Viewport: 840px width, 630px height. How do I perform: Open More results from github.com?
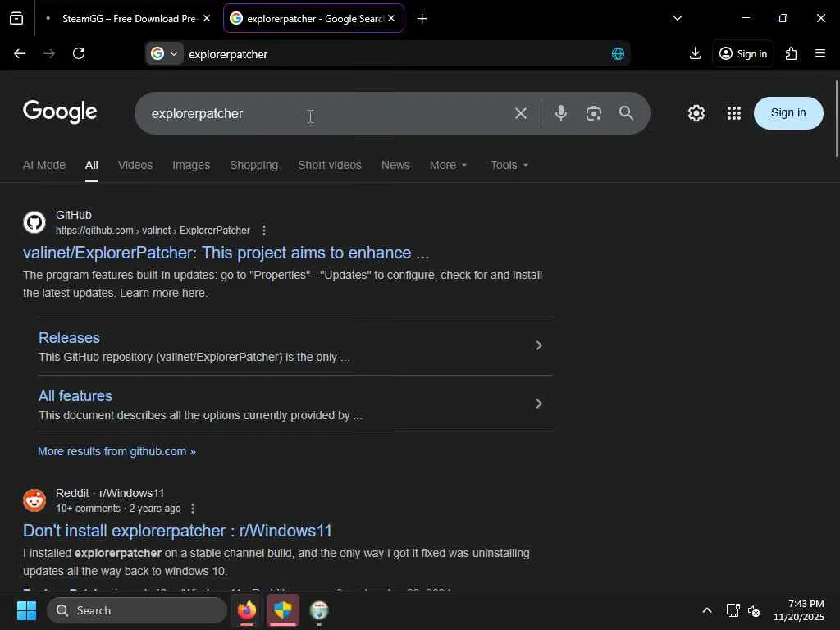click(116, 452)
